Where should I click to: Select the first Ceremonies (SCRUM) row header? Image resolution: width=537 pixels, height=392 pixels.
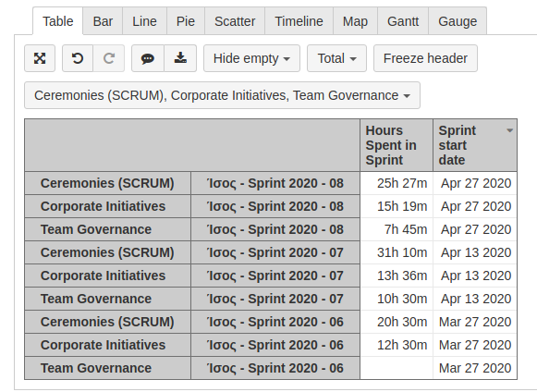[107, 183]
